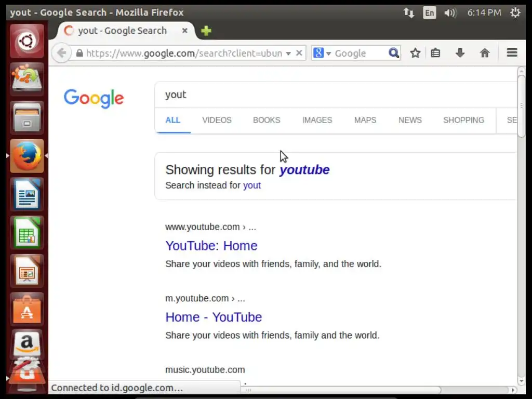The width and height of the screenshot is (532, 399).
Task: Open the sound volume indicator
Action: 450,13
